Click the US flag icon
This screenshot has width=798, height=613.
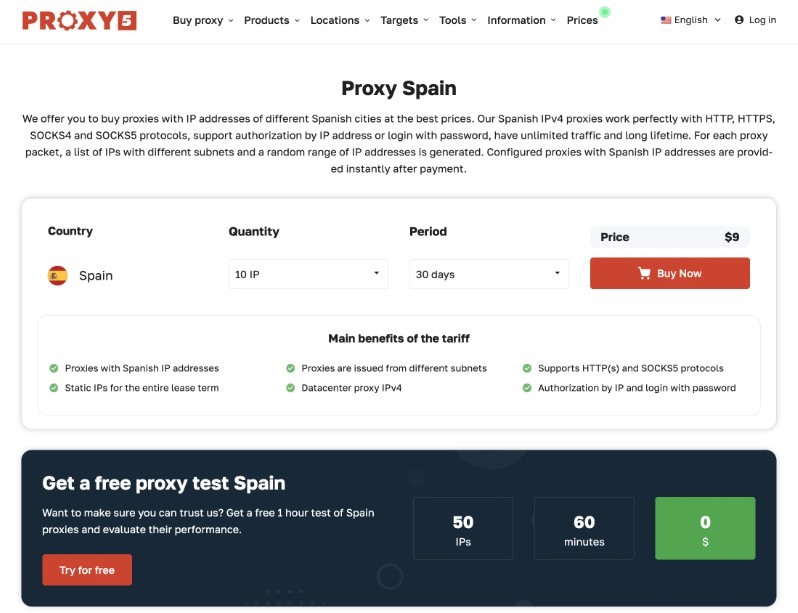pos(666,20)
